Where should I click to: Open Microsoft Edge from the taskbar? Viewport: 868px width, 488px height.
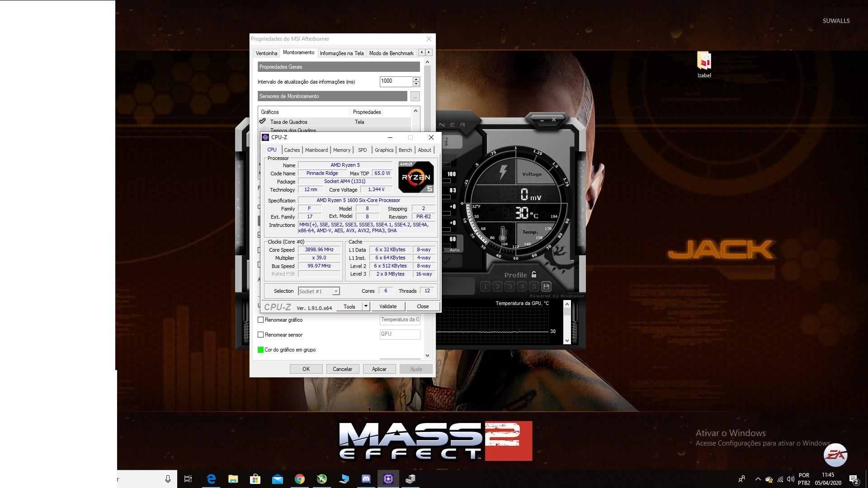tap(211, 479)
